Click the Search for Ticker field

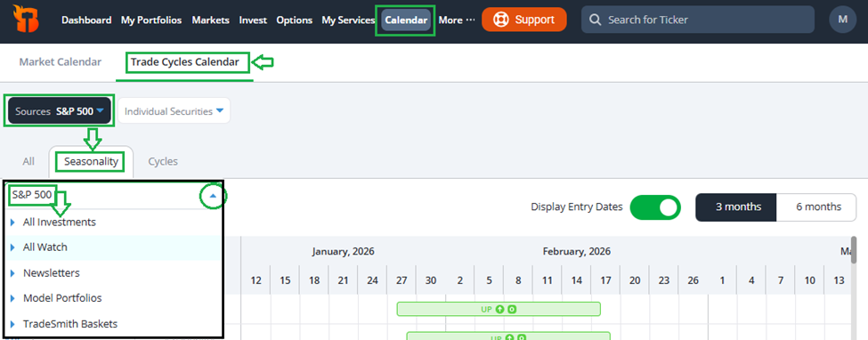697,20
